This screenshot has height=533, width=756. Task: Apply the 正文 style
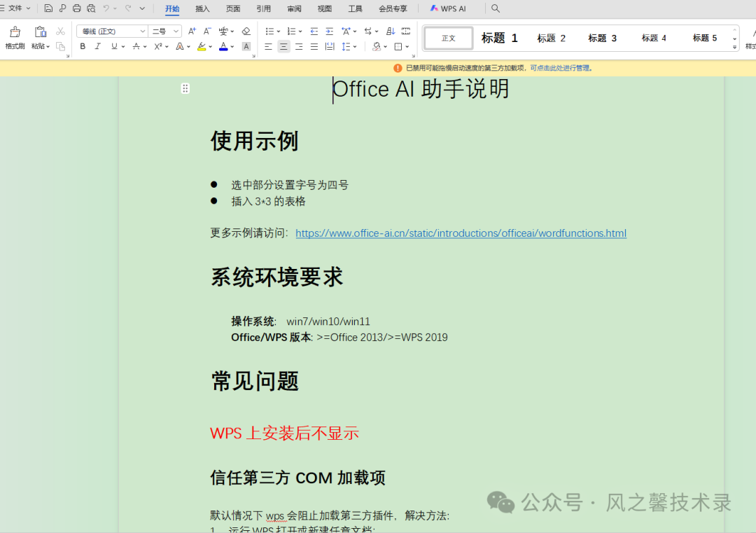pyautogui.click(x=449, y=38)
